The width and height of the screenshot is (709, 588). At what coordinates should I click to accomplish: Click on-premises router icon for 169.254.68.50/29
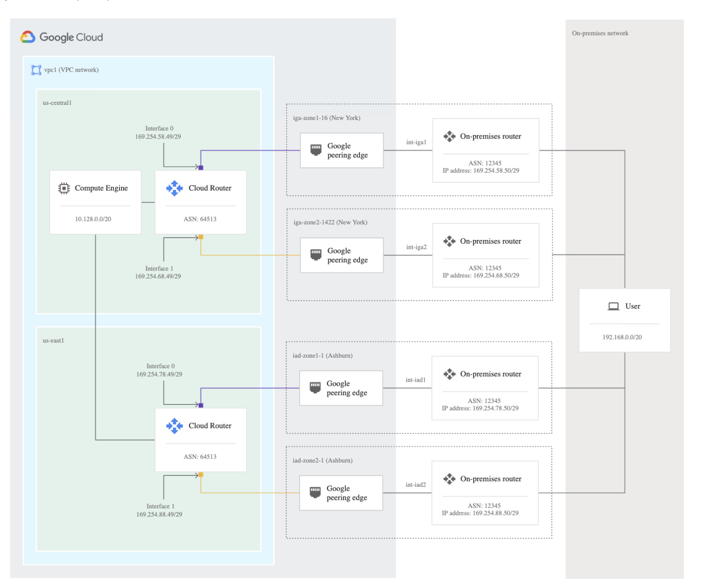pyautogui.click(x=450, y=241)
